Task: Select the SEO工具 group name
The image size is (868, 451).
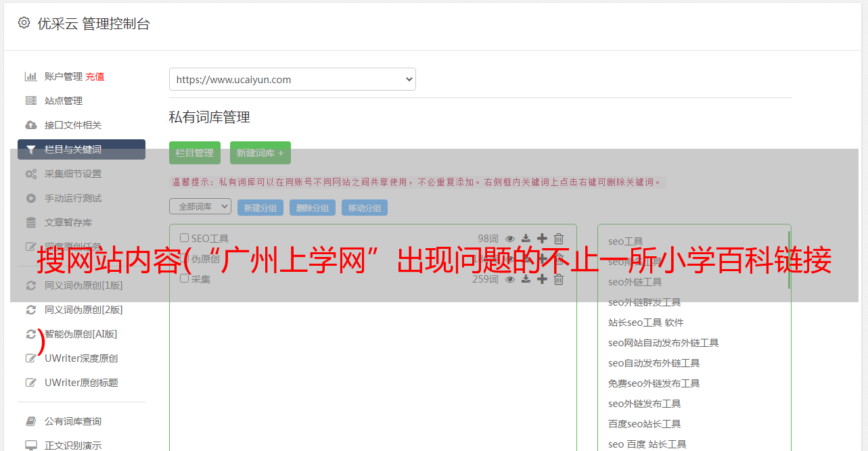Action: click(x=210, y=238)
